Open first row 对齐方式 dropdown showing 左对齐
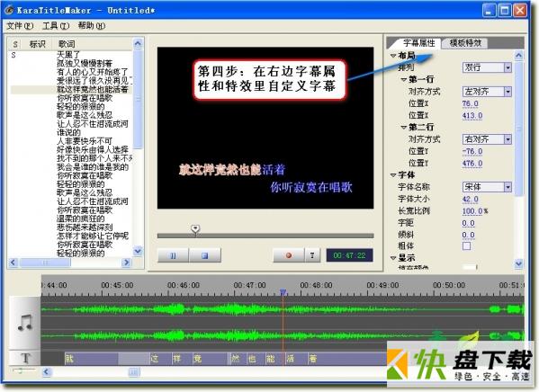Viewport: 539px width, 392px height. [x=487, y=92]
